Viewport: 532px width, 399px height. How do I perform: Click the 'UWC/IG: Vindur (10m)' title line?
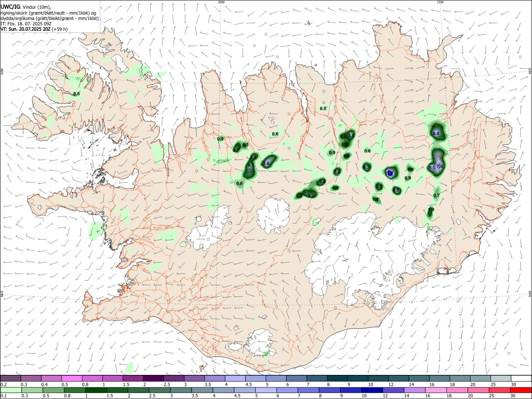(25, 7)
